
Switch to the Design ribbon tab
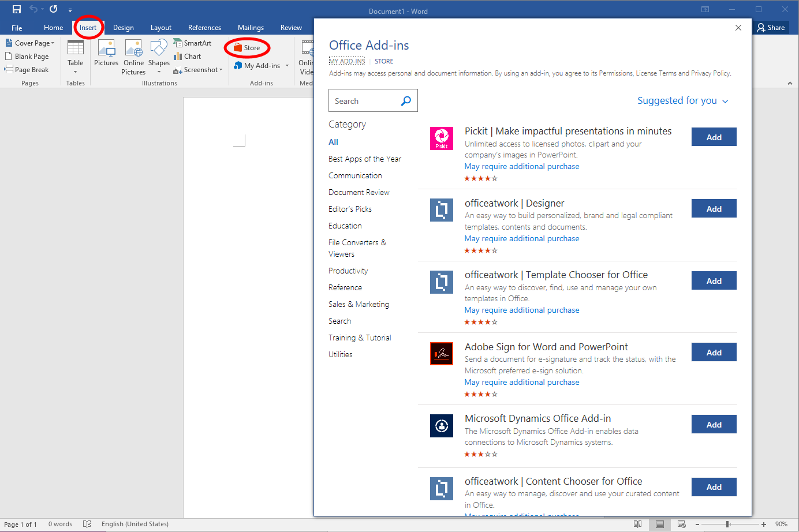coord(124,28)
